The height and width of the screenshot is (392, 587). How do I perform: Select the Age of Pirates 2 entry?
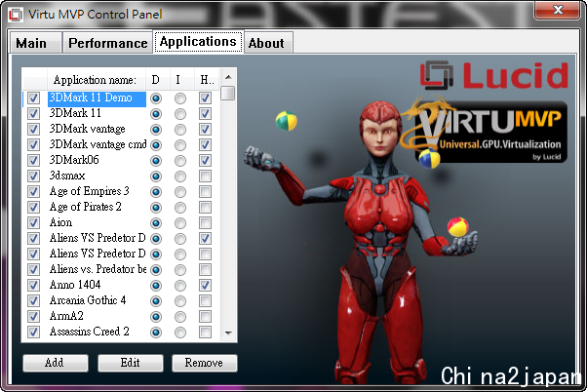[86, 207]
